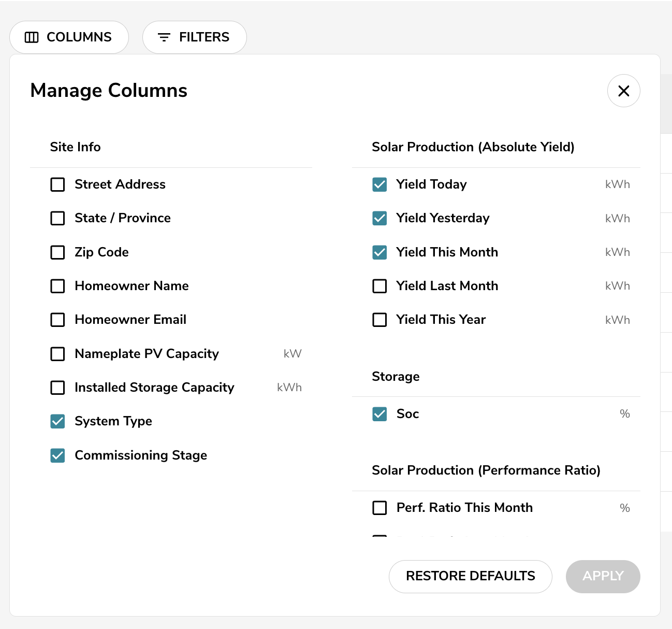
Task: Enable the Zip Code column
Action: (57, 252)
